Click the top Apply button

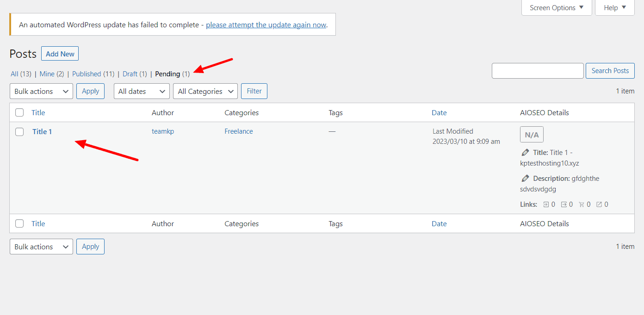(x=90, y=91)
